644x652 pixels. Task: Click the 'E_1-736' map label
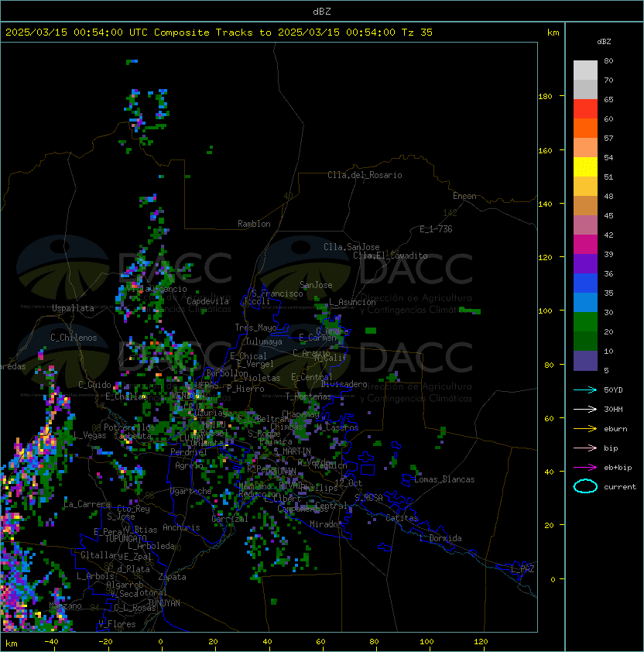coord(436,229)
